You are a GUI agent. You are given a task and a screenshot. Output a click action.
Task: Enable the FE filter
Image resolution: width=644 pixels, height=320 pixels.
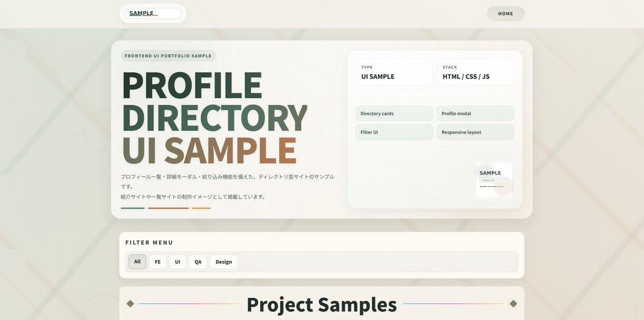[157, 261]
